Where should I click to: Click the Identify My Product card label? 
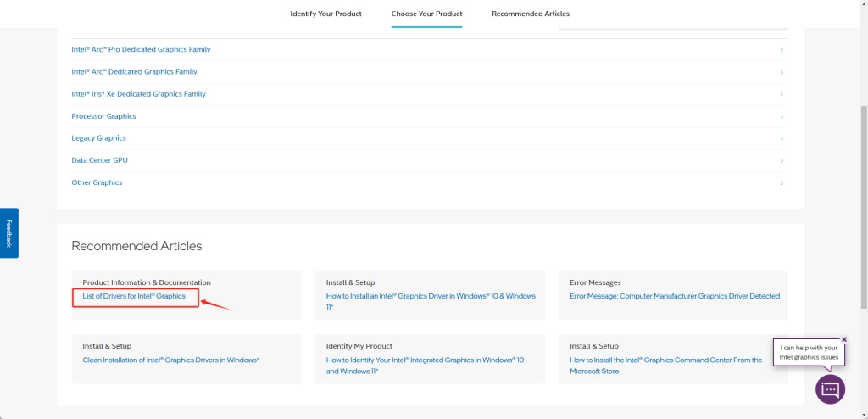pos(359,346)
